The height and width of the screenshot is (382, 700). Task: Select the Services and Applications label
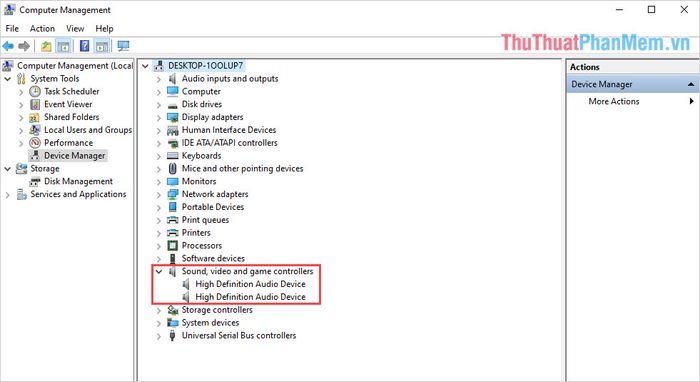[78, 195]
